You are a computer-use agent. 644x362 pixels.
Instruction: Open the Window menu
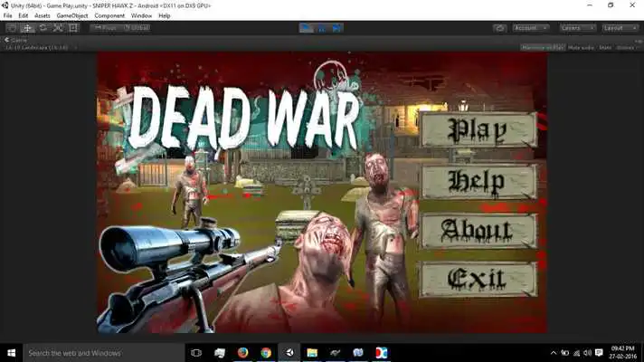pyautogui.click(x=141, y=15)
